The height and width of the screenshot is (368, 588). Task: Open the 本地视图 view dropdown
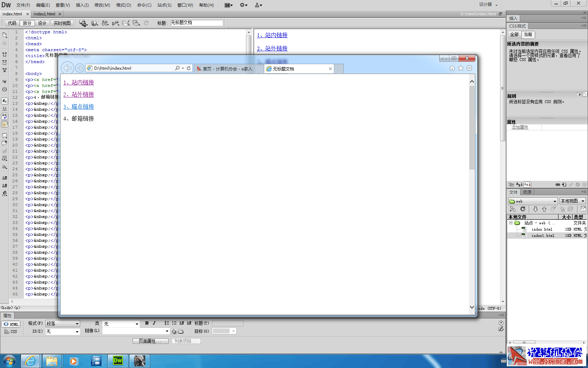(x=573, y=201)
